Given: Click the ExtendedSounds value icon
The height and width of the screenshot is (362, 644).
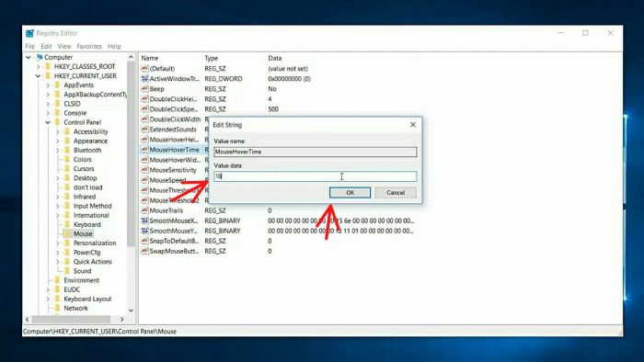Looking at the screenshot, I should click(144, 130).
